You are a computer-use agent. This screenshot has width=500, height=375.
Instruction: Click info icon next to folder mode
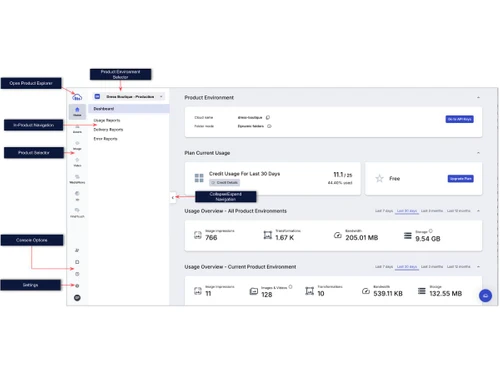[269, 126]
